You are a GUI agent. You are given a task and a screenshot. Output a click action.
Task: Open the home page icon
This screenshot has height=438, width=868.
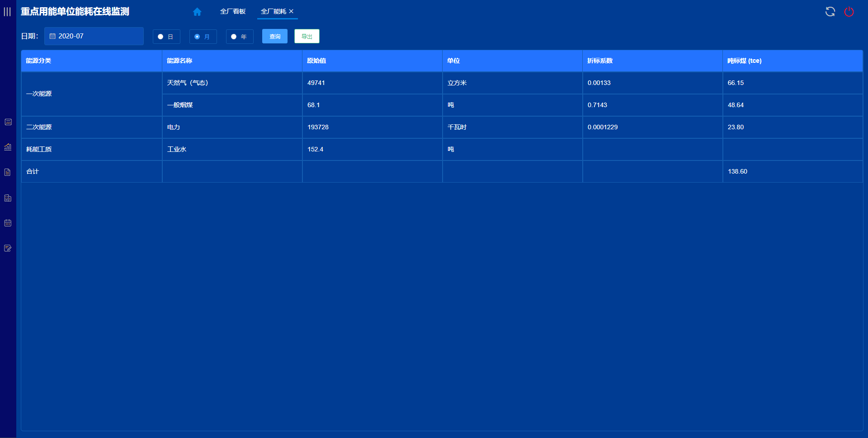(x=197, y=12)
